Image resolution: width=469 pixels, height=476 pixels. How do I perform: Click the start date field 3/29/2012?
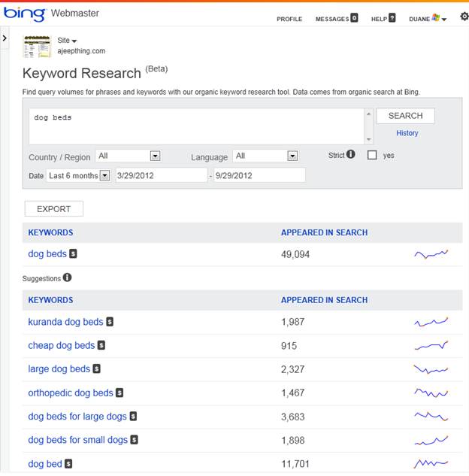click(x=160, y=175)
